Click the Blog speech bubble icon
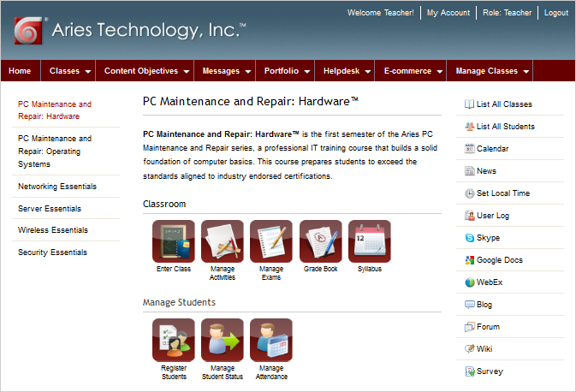The width and height of the screenshot is (576, 392). pos(469,305)
